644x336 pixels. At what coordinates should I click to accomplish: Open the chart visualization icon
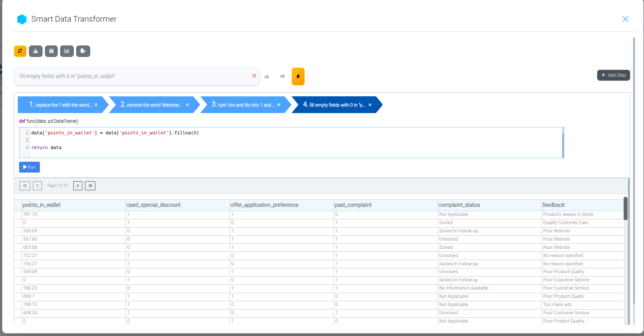[67, 51]
